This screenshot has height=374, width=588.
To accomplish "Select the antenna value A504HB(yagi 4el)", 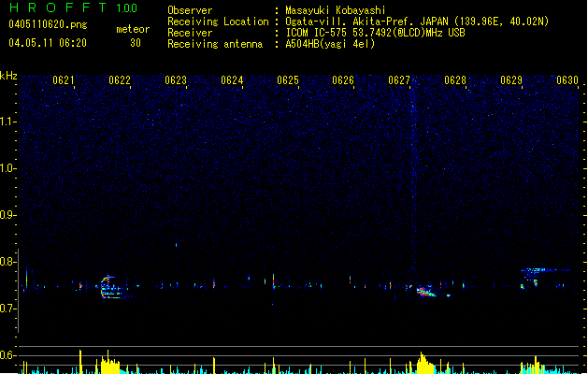I will [x=330, y=44].
